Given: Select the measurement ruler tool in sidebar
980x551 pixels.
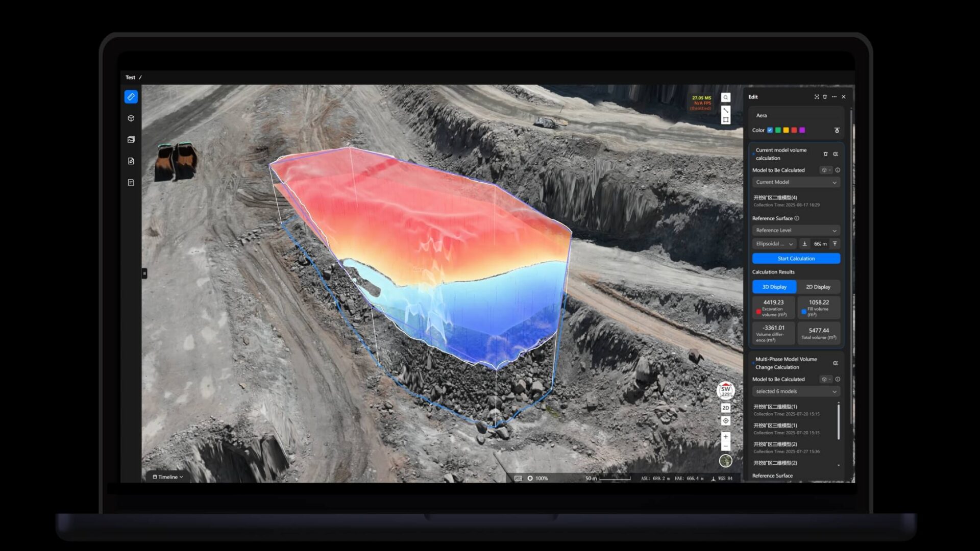Looking at the screenshot, I should [131, 97].
